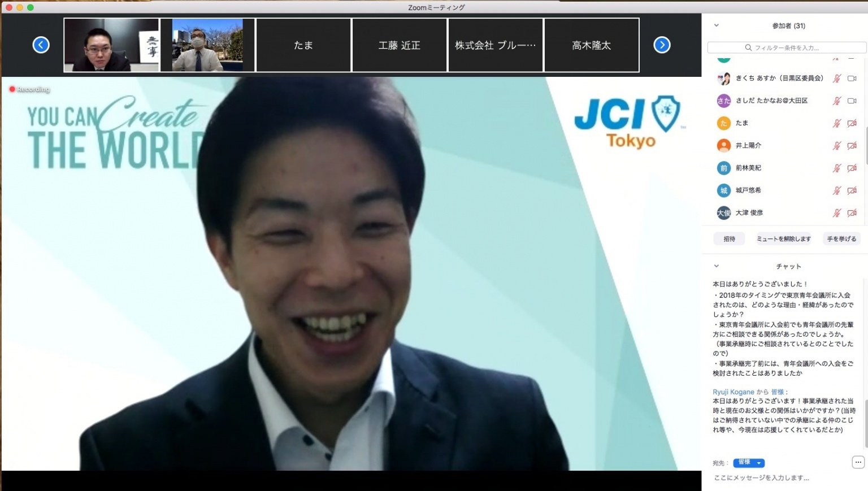
Task: Click the muted mic icon for 大津 俊彦
Action: (837, 213)
